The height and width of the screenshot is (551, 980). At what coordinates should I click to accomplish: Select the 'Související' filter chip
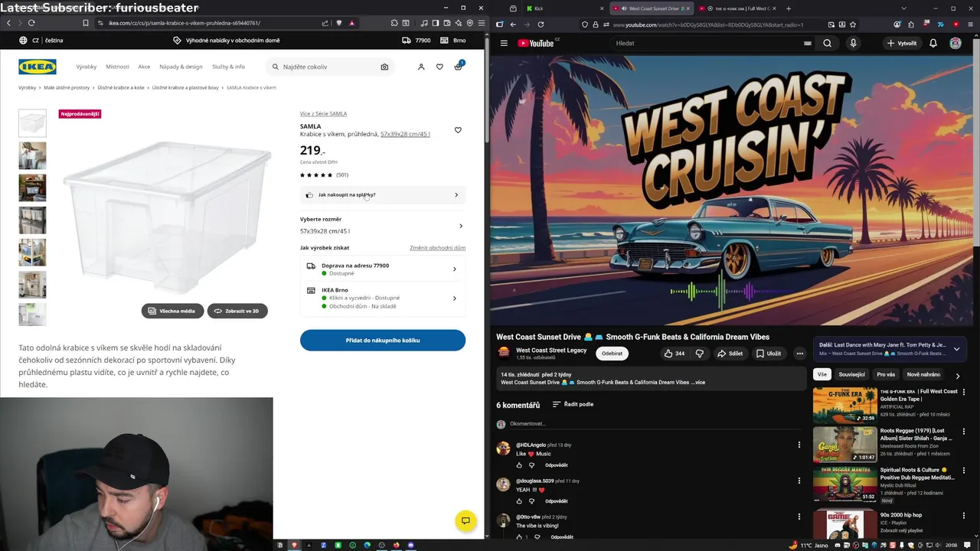coord(851,374)
